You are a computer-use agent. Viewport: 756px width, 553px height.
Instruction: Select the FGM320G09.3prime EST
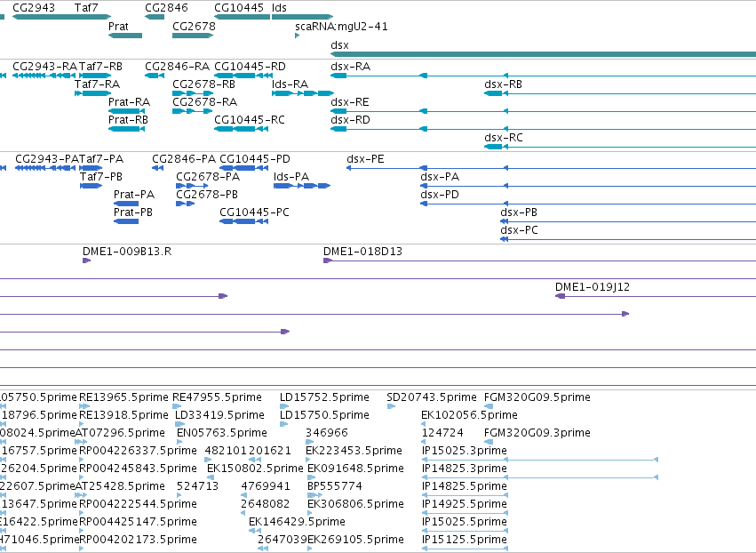[x=489, y=442]
